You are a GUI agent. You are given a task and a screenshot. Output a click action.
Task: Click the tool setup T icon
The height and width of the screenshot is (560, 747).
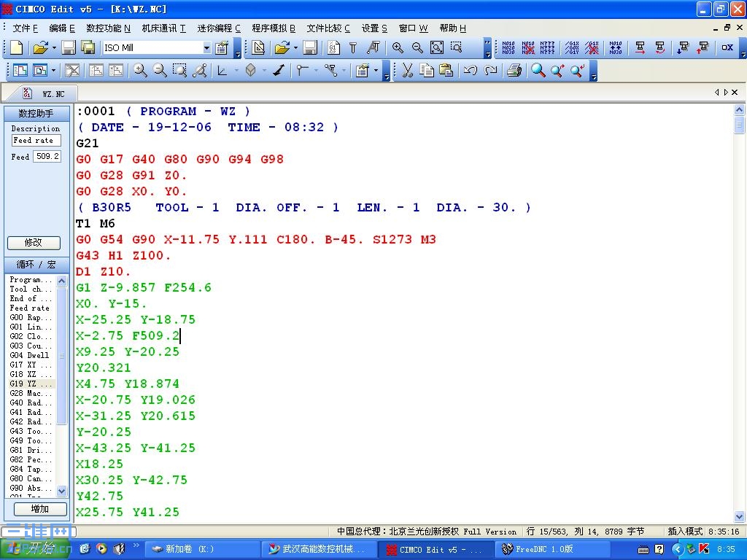click(x=353, y=47)
